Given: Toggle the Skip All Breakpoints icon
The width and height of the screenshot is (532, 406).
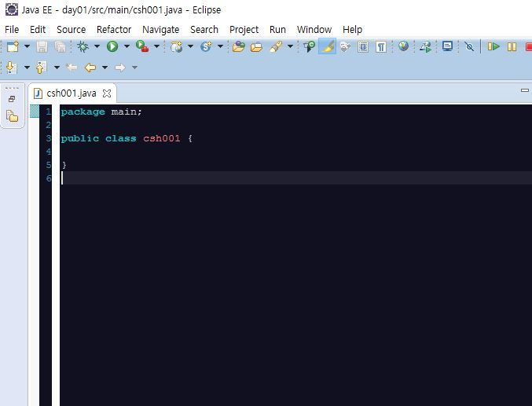Looking at the screenshot, I should coord(470,46).
